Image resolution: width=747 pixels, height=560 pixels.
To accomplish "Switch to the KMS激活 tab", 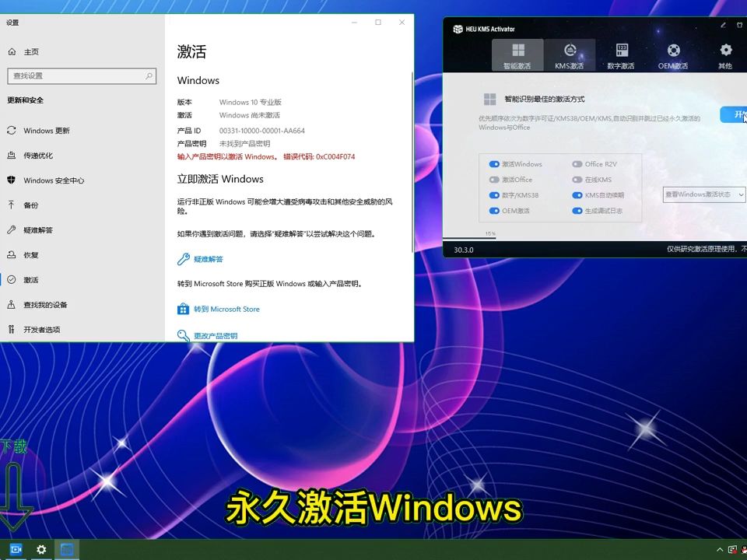I will click(x=570, y=55).
